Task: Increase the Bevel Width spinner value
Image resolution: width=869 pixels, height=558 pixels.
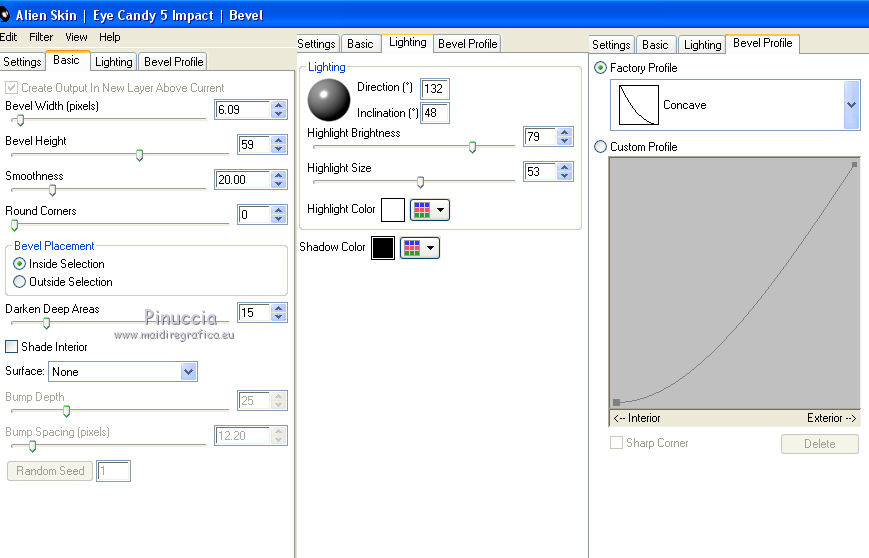Action: (x=279, y=105)
